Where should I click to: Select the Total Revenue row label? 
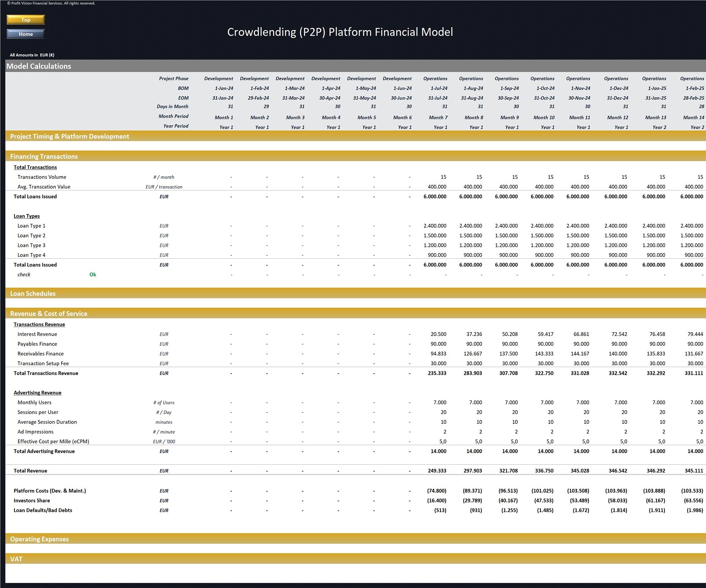(x=30, y=471)
